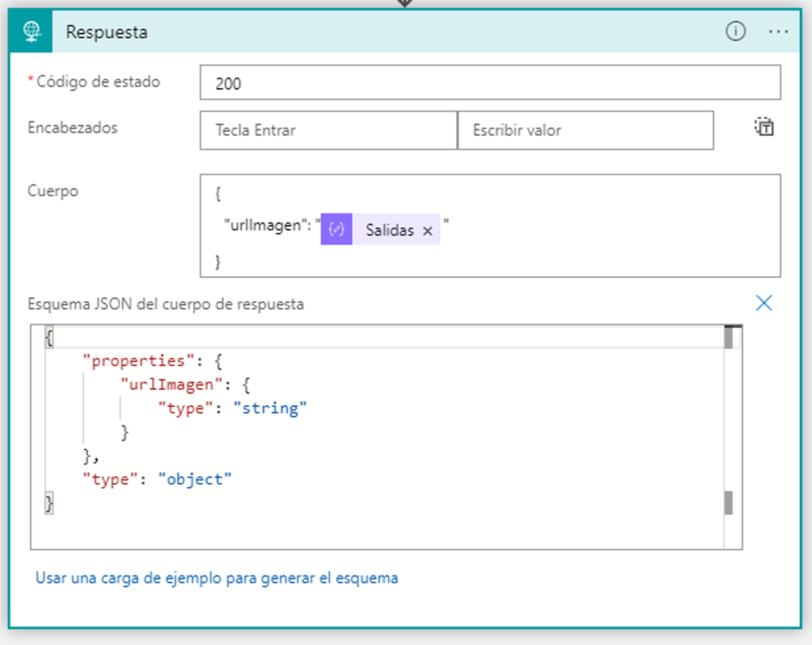Remove the Salidas token with its X

(427, 231)
